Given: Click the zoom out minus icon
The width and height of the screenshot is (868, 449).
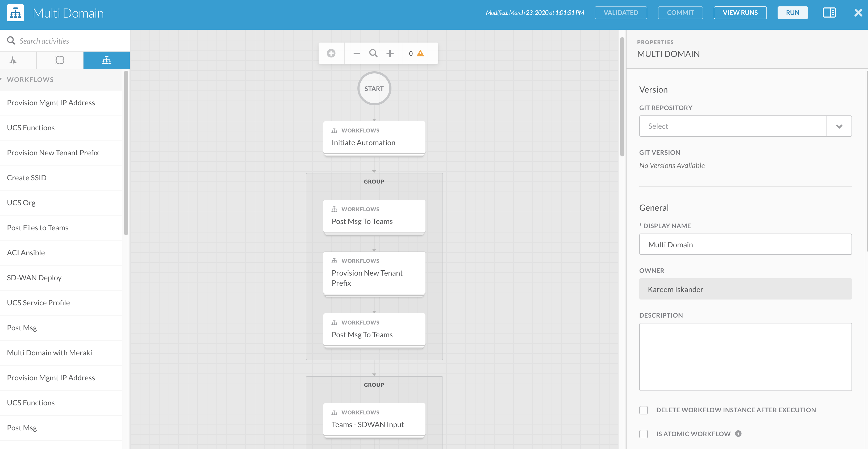Looking at the screenshot, I should (357, 53).
